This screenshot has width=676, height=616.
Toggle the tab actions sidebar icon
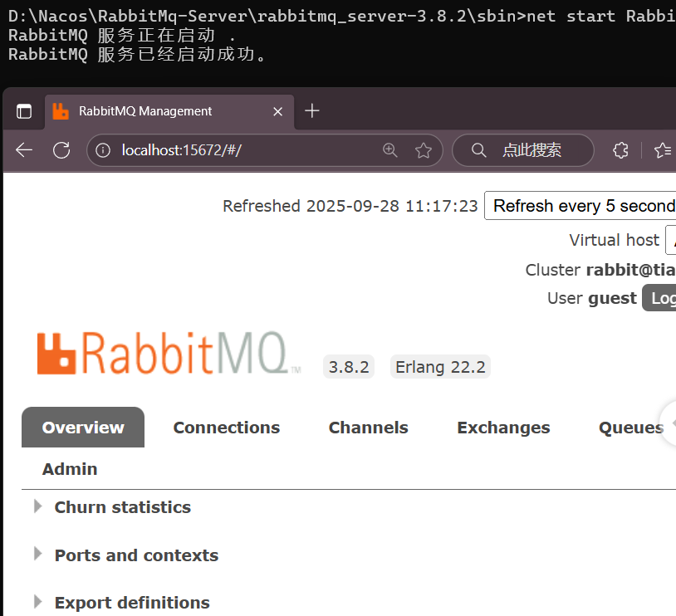(24, 111)
